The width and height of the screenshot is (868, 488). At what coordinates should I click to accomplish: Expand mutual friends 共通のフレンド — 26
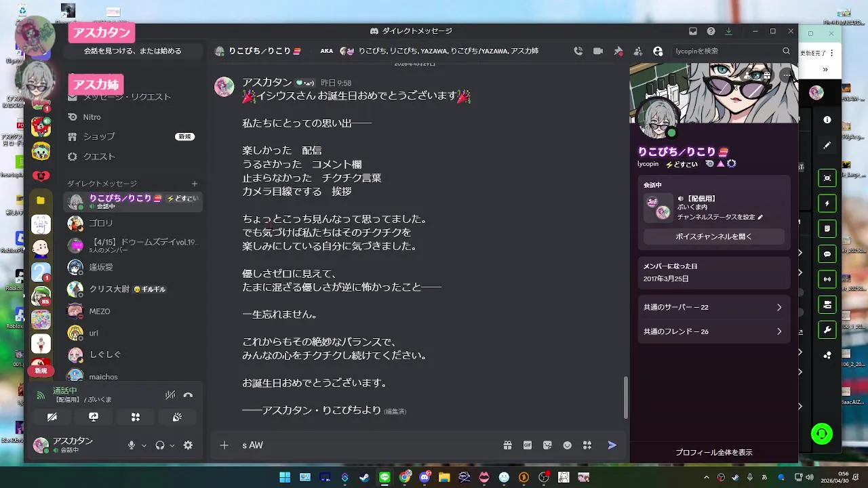713,331
